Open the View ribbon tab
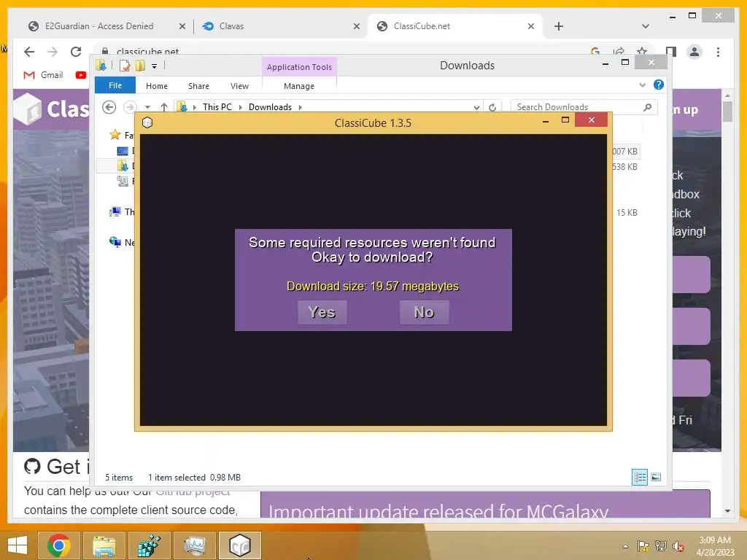 [239, 86]
